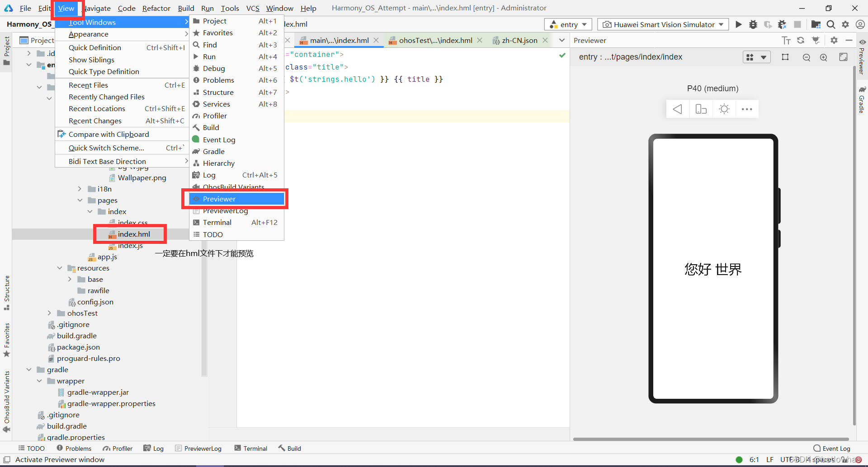The image size is (868, 467).
Task: Click the Previewer plug debug icon
Action: coord(816,40)
